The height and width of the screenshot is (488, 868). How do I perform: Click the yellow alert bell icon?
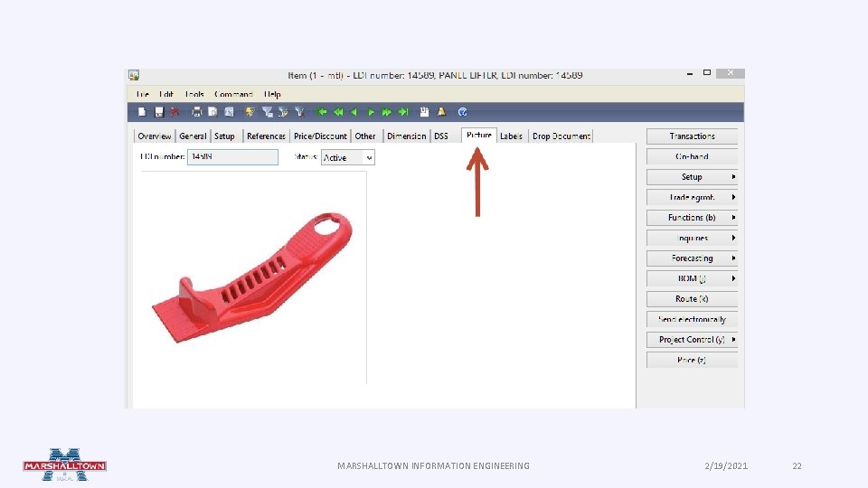[x=441, y=112]
